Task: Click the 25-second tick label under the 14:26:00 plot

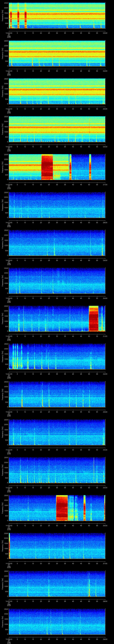Action: tap(49, 184)
